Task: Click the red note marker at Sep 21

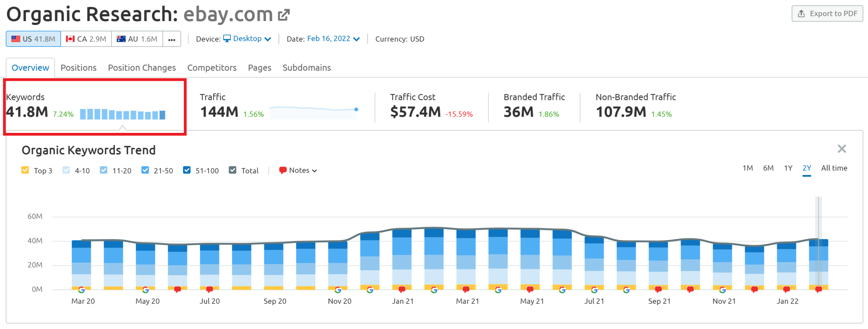Action: 658,289
